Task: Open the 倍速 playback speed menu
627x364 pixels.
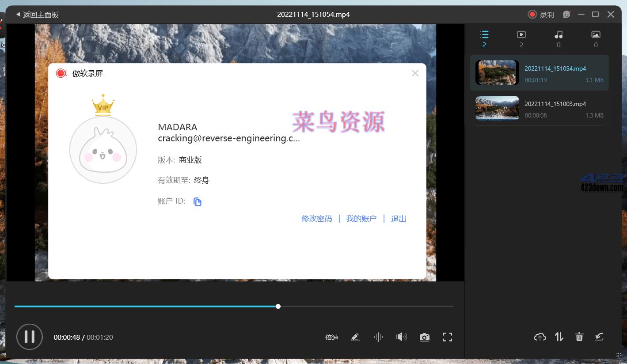Action: tap(331, 337)
